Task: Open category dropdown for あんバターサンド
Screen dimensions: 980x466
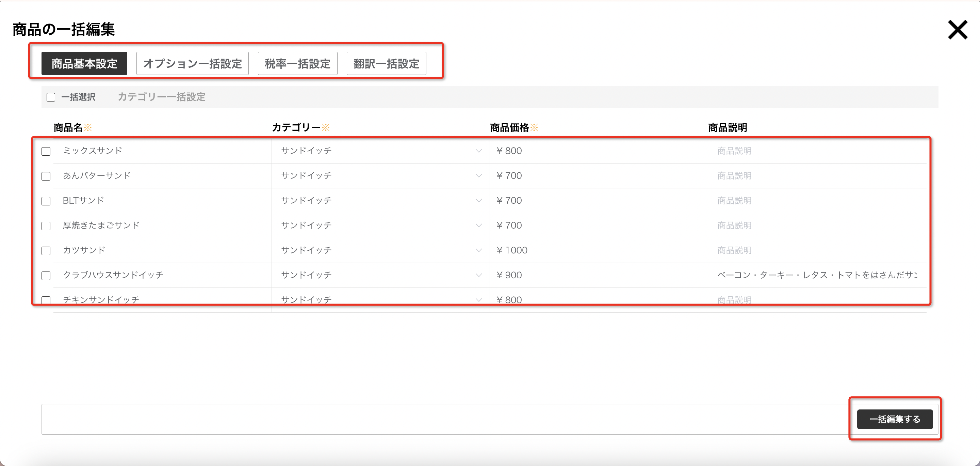Action: click(x=381, y=175)
